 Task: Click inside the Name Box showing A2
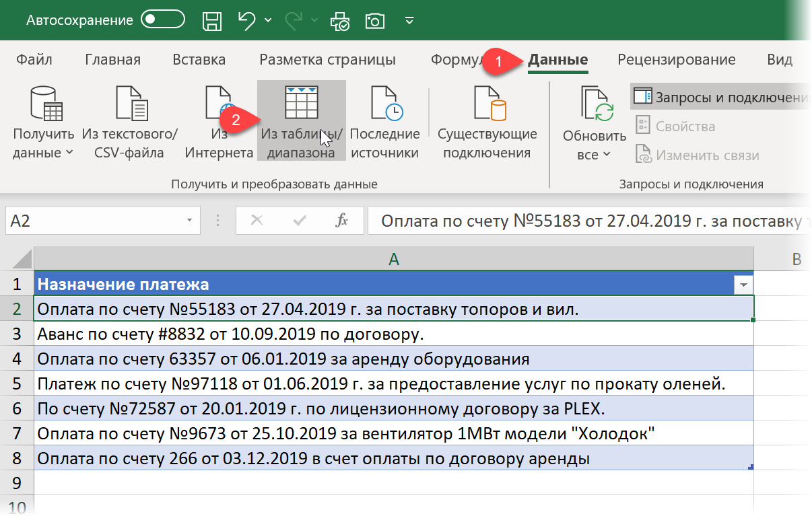coord(94,221)
